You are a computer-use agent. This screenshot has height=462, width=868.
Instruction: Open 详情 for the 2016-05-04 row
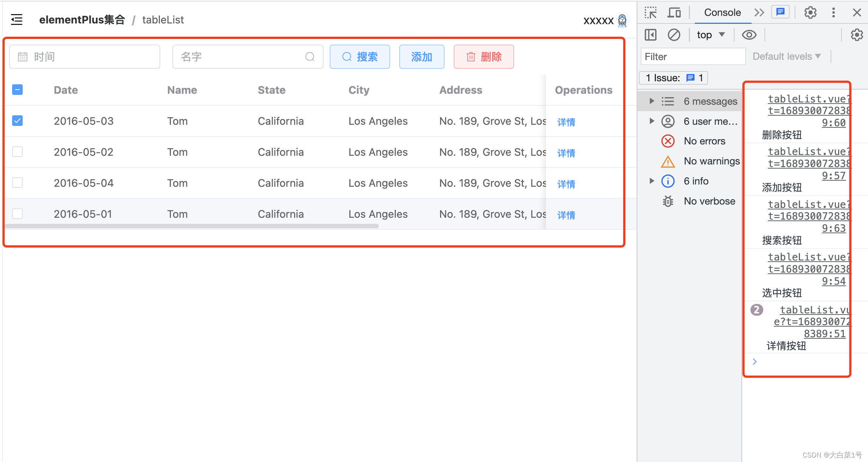point(566,184)
